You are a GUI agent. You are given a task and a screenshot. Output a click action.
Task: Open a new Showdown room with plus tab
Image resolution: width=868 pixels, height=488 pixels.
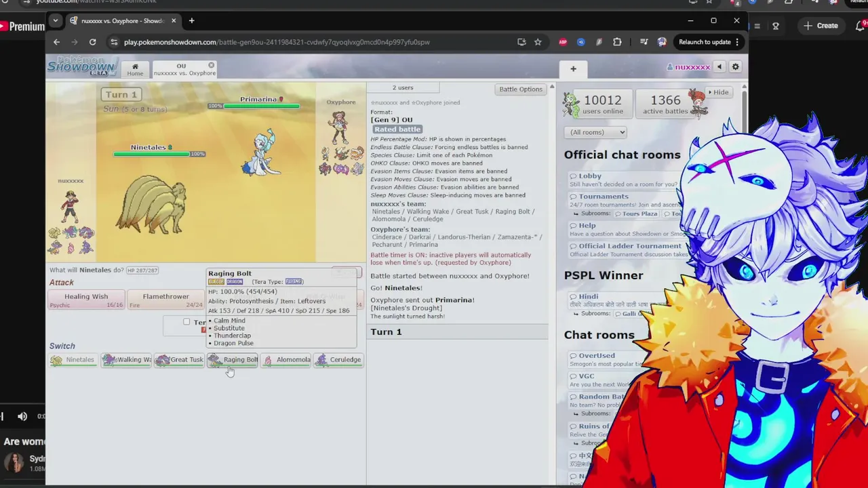(x=573, y=68)
